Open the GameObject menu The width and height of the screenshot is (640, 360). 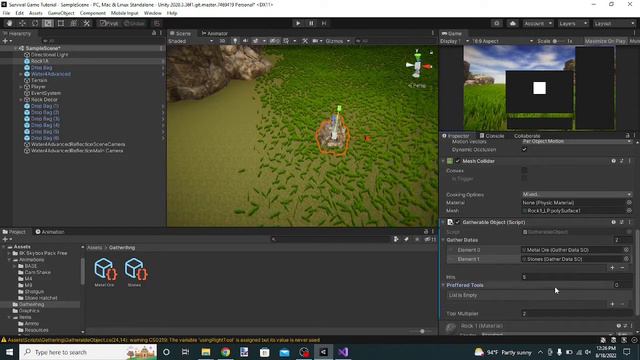(61, 13)
